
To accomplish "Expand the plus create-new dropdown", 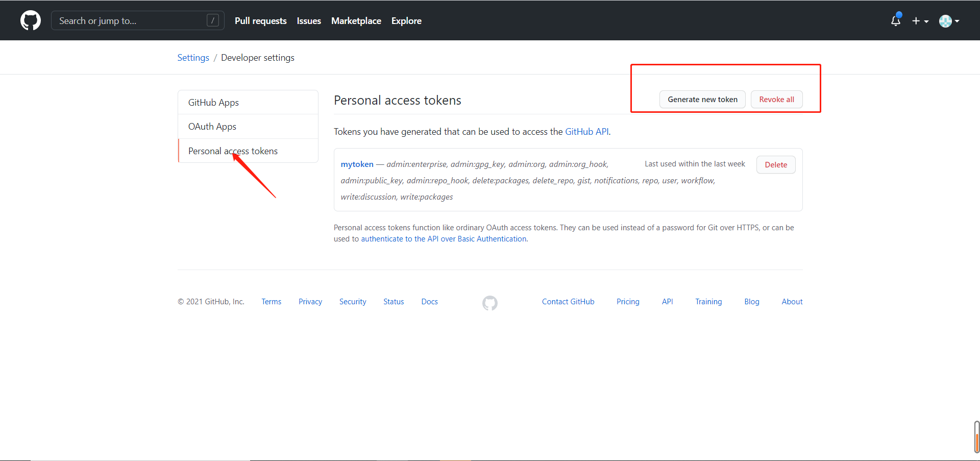I will tap(920, 21).
